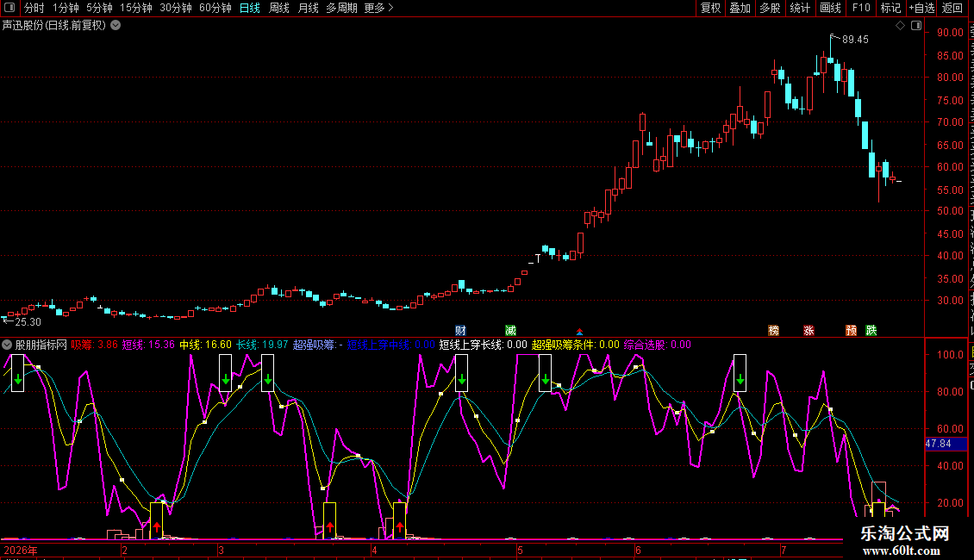
Task: Click month 7 on the time axis
Action: (784, 550)
